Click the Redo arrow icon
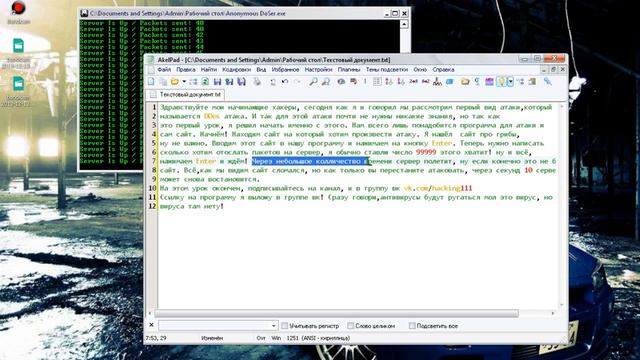The width and height of the screenshot is (640, 360). click(298, 82)
